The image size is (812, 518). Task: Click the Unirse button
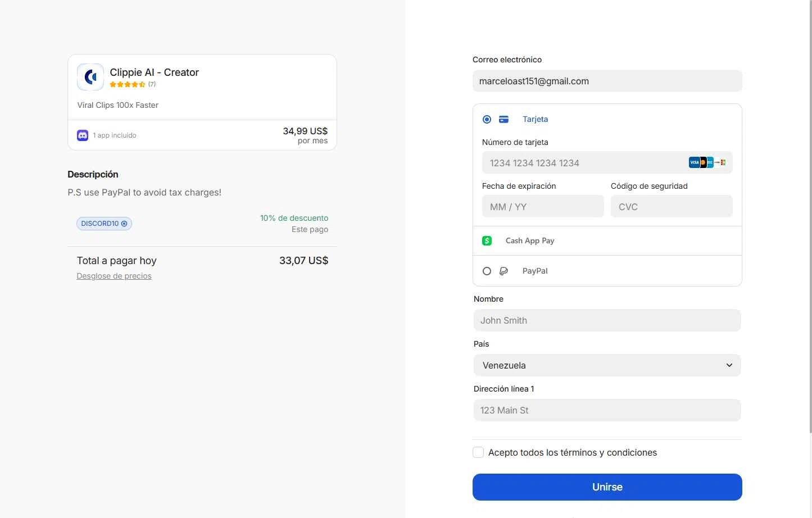607,487
